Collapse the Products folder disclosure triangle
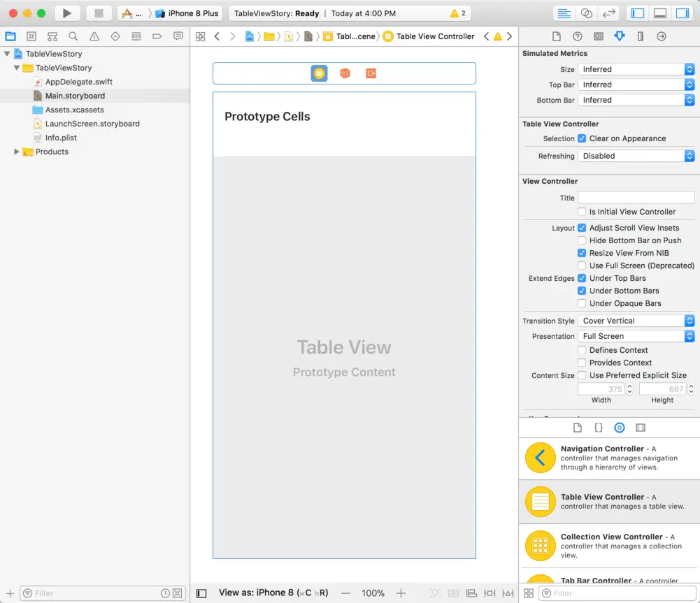The image size is (700, 603). [17, 152]
